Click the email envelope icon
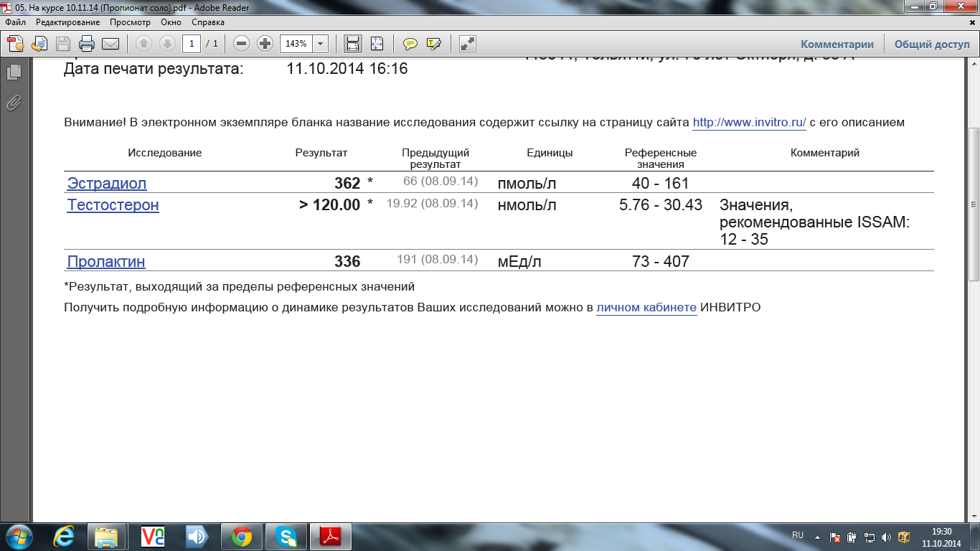 110,44
